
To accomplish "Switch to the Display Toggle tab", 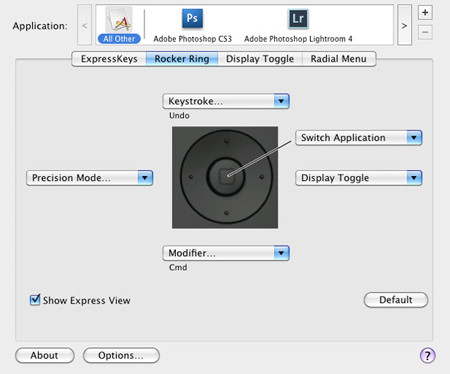I will click(x=260, y=59).
